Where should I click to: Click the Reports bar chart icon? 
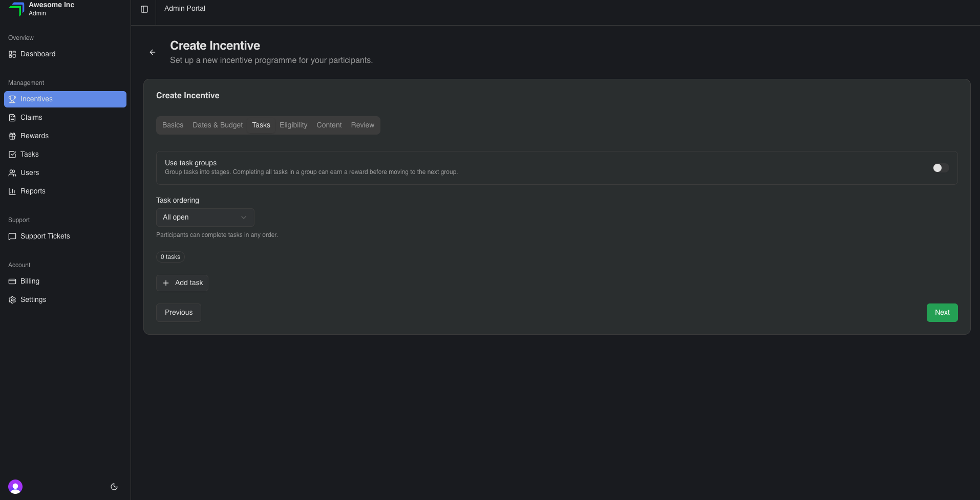click(12, 191)
